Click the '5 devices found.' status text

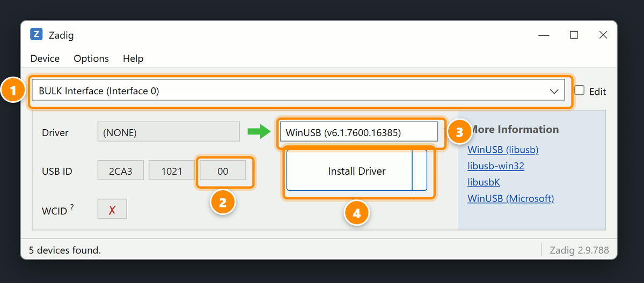(x=65, y=250)
